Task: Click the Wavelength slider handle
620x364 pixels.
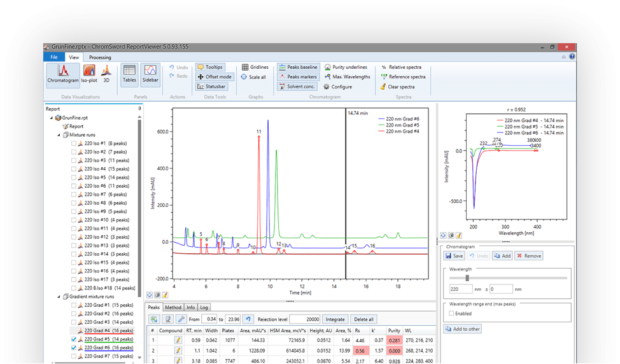Action: tap(467, 277)
